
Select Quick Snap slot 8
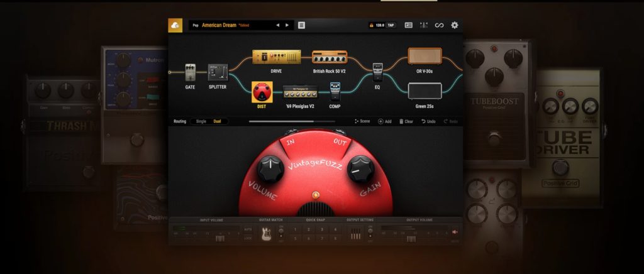pos(335,238)
